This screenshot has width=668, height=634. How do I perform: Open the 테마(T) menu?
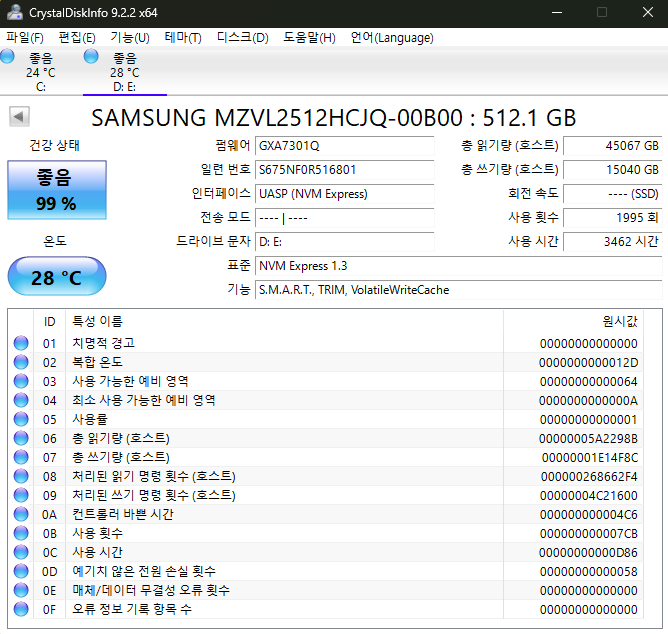183,38
